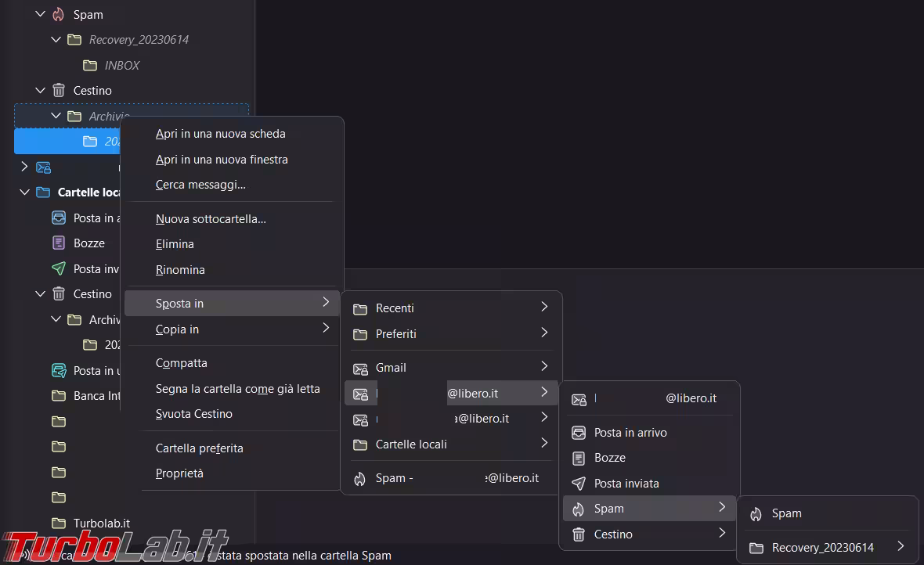Select Nuova sottocartella from context menu
The height and width of the screenshot is (565, 924).
[x=211, y=219]
